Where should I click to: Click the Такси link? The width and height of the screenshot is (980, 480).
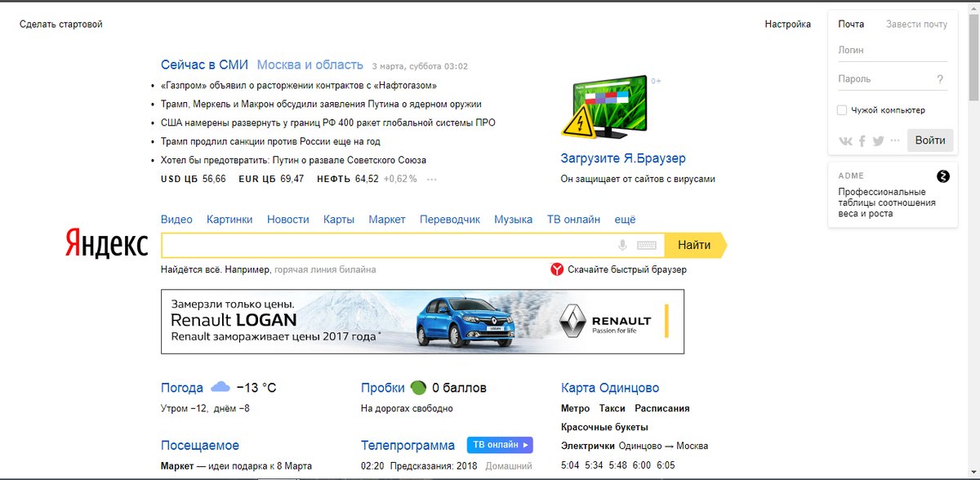point(612,408)
